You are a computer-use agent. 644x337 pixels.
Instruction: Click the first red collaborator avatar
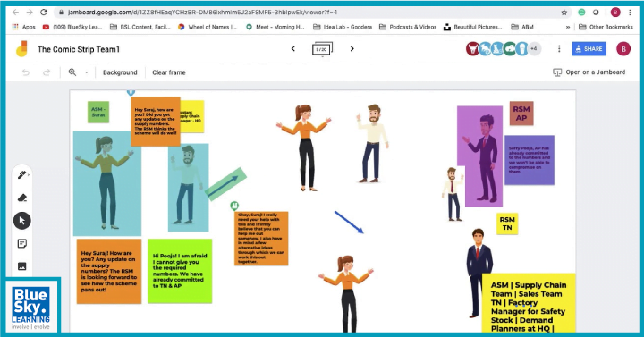(x=472, y=49)
